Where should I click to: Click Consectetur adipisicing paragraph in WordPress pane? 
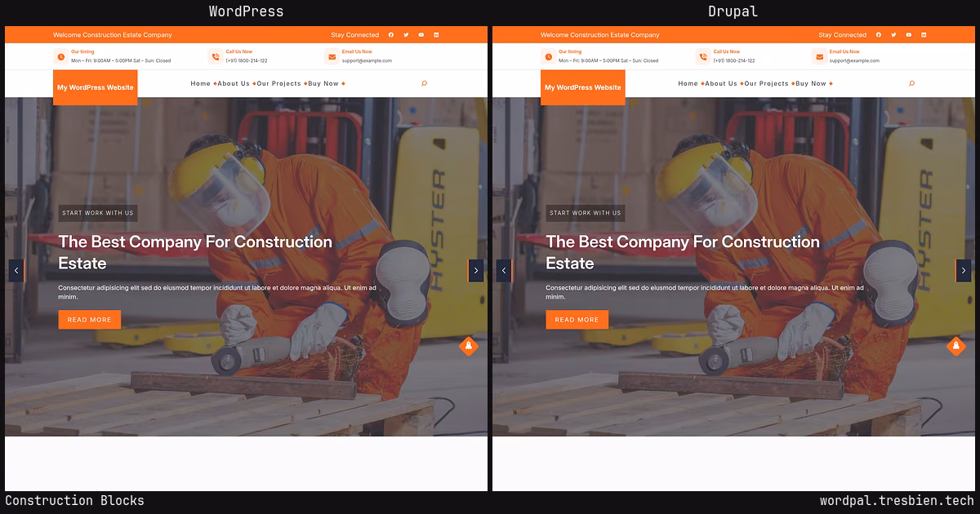click(x=217, y=292)
